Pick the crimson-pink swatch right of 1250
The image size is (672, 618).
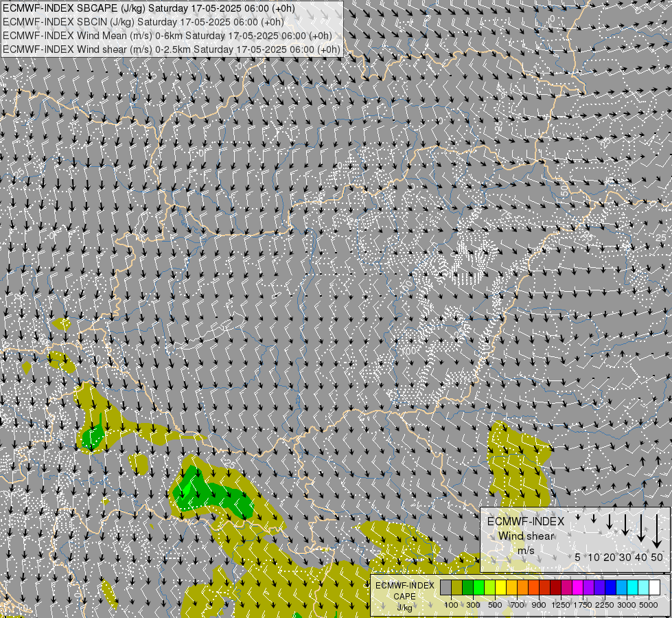[566, 588]
